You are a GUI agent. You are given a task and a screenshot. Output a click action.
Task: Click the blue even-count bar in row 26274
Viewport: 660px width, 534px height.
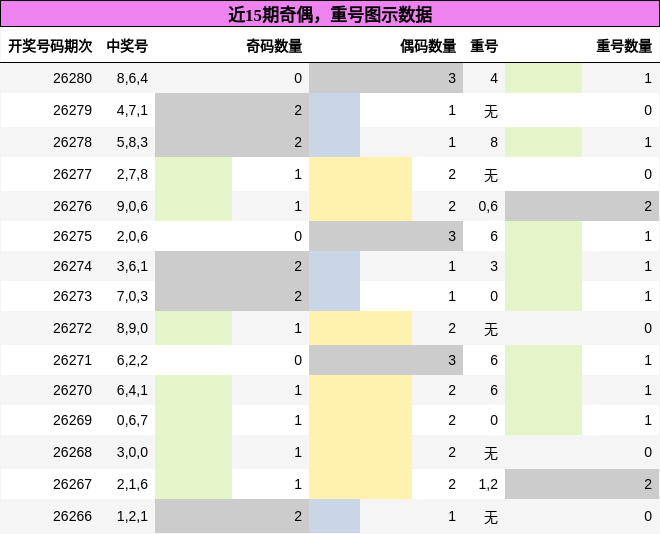(x=334, y=266)
